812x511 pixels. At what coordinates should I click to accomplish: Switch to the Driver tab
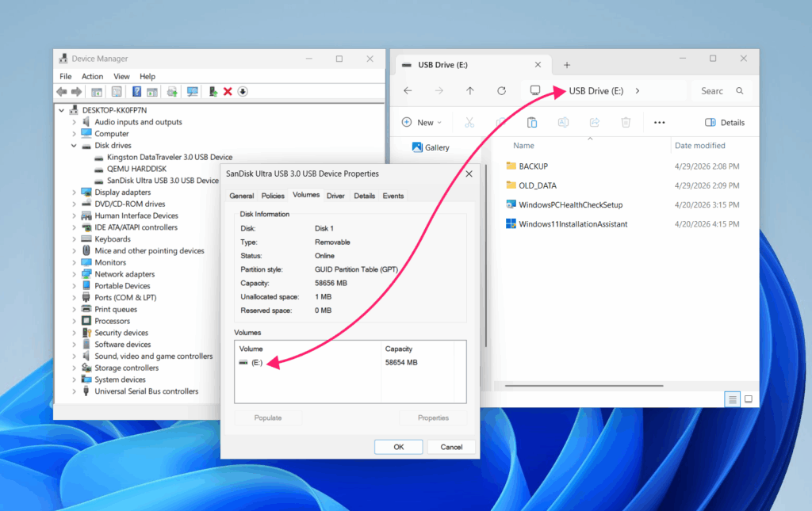[335, 196]
